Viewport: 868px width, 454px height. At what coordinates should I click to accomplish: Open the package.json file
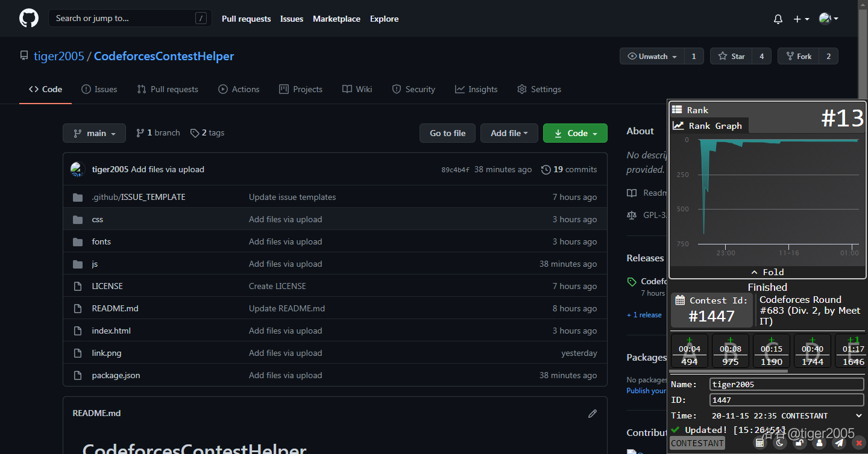(116, 375)
